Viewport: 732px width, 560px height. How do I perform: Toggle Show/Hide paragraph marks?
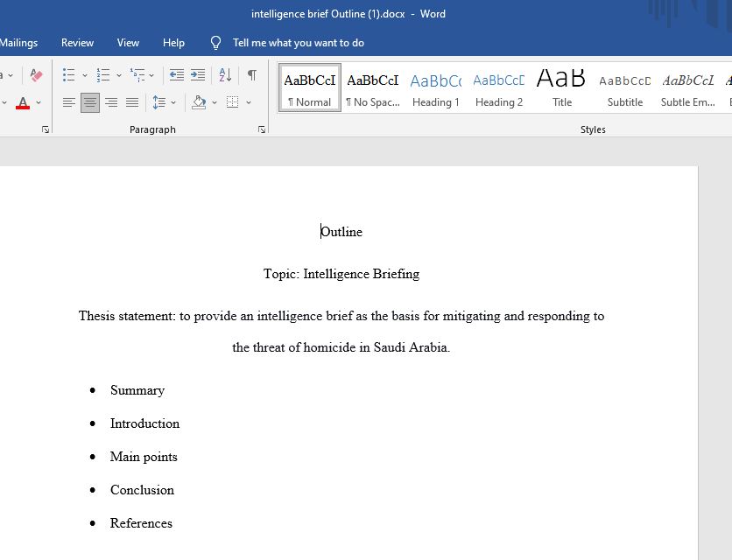[x=251, y=74]
